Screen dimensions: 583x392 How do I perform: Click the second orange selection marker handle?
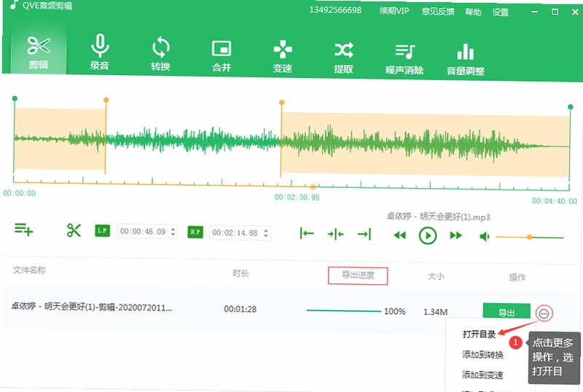coord(281,102)
